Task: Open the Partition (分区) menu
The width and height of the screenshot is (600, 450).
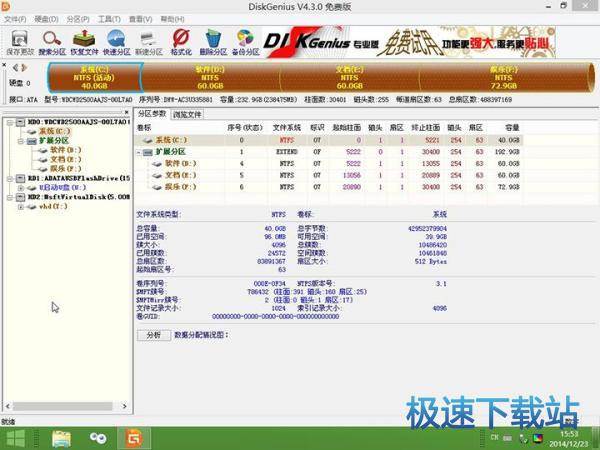Action: coord(78,19)
